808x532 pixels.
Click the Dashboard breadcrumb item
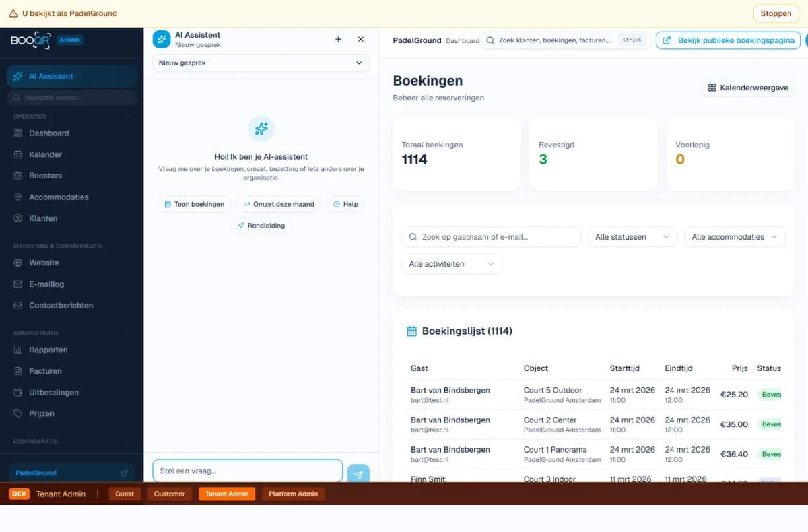coord(463,40)
